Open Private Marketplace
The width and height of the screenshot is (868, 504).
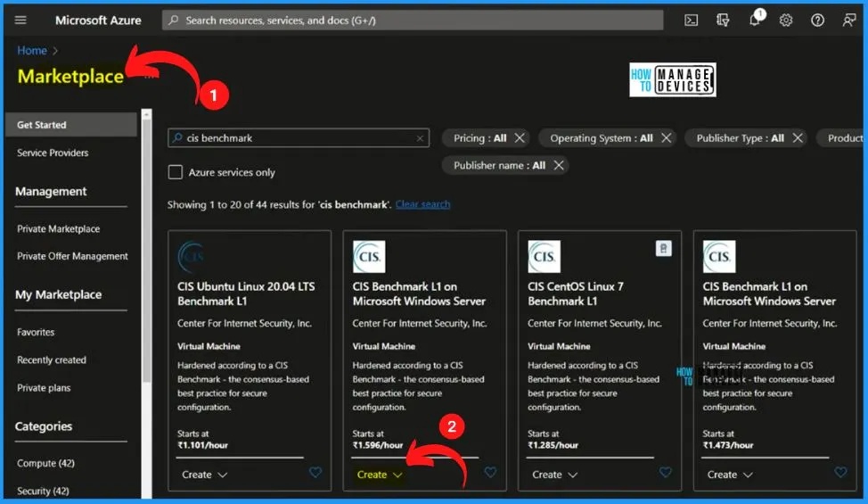tap(58, 228)
